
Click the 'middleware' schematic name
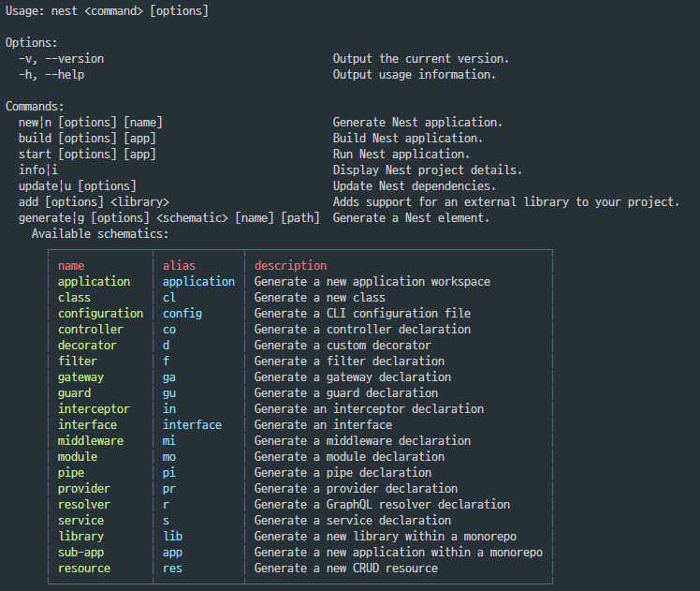[x=91, y=441]
